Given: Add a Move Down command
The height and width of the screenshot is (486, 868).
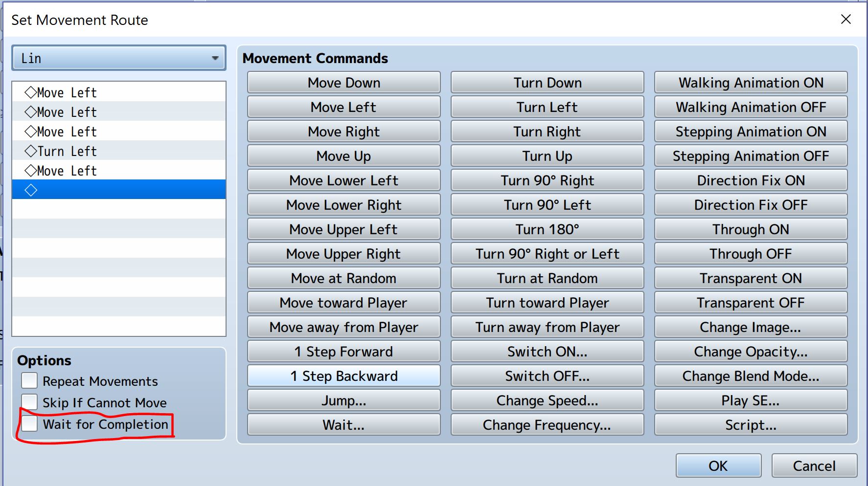Looking at the screenshot, I should pyautogui.click(x=343, y=83).
